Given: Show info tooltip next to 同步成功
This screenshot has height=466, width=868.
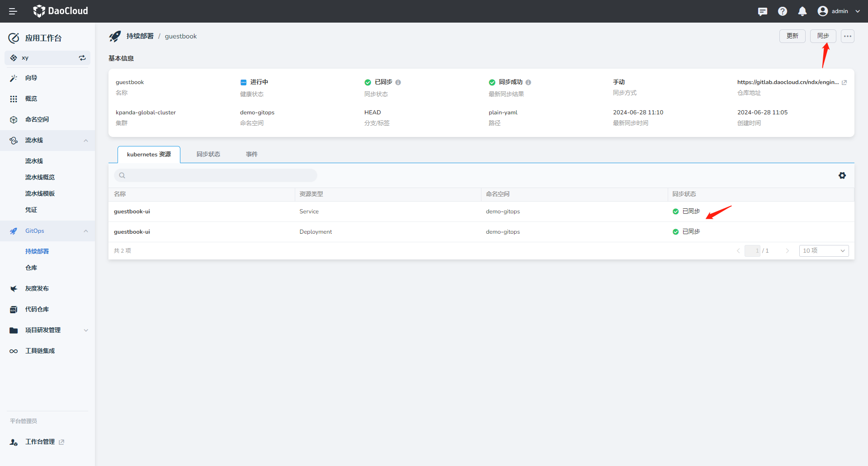Looking at the screenshot, I should click(528, 82).
